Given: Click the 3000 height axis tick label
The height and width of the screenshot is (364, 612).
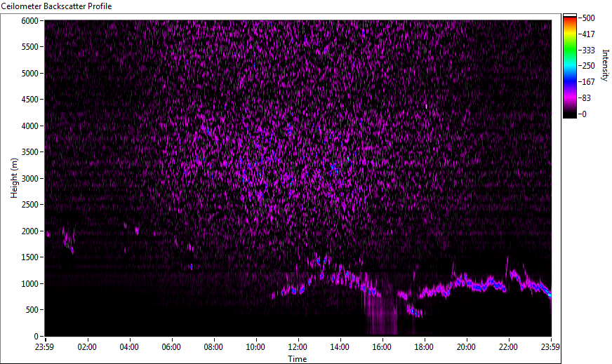Looking at the screenshot, I should (29, 179).
